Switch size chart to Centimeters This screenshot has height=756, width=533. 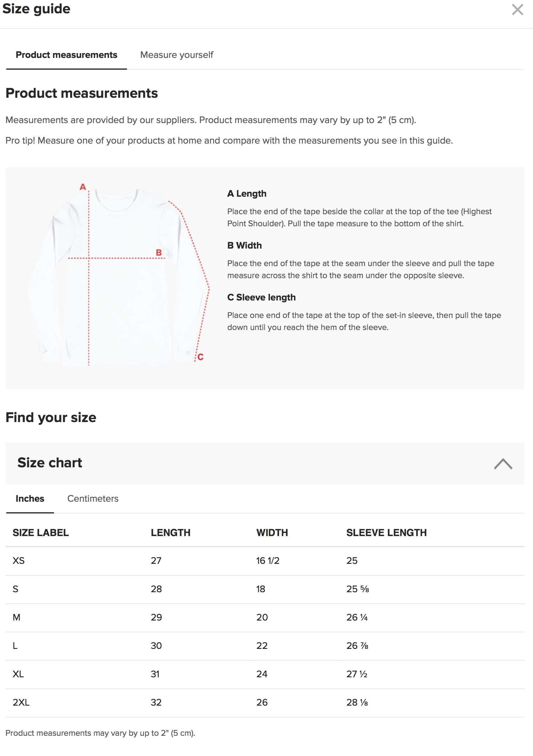(93, 498)
